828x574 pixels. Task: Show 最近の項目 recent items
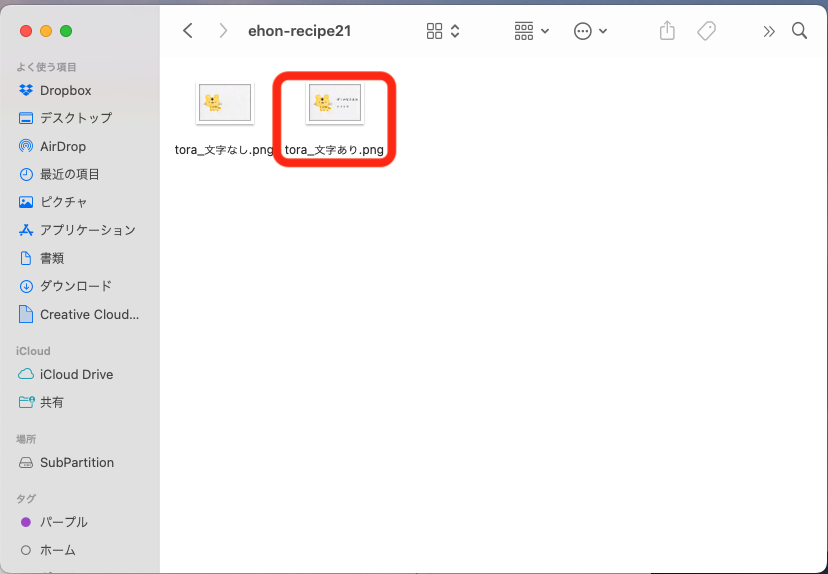(x=69, y=174)
